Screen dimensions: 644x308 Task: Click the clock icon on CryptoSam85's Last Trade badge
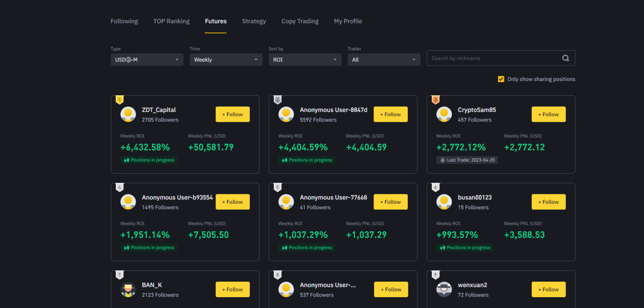[442, 160]
